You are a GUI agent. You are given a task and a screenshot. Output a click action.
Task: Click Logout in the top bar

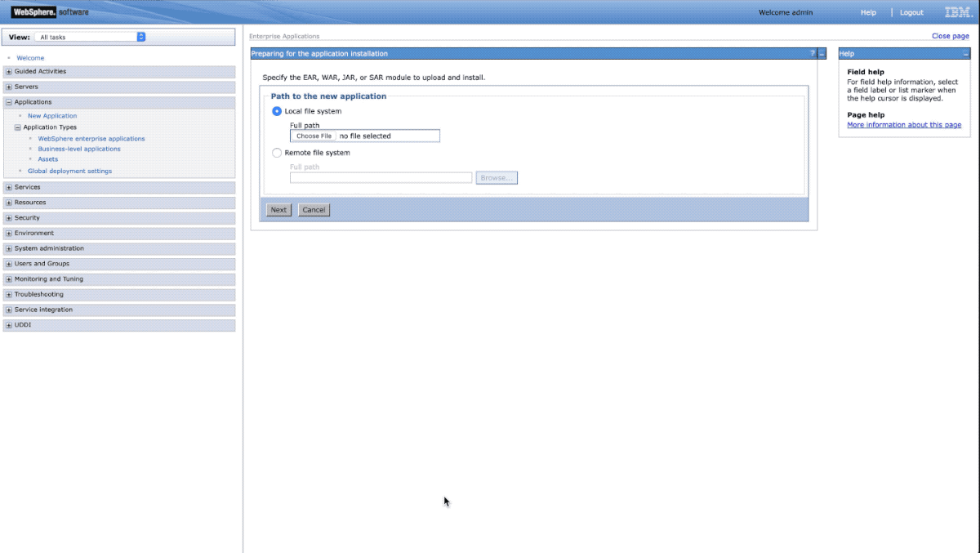tap(911, 11)
